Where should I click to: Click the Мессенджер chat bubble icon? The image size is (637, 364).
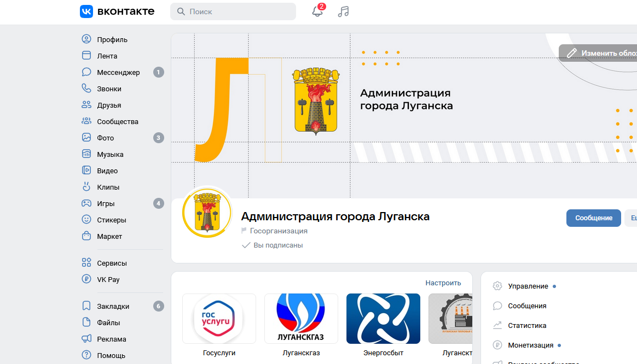coord(86,72)
